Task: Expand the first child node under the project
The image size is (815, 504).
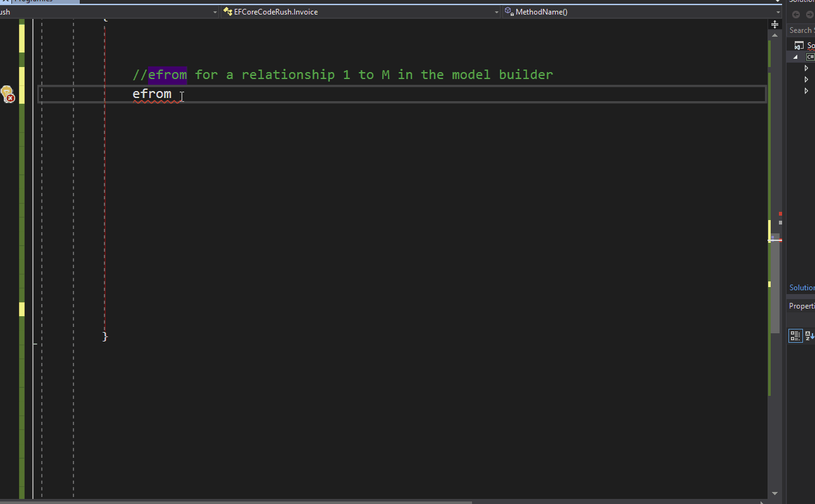Action: pyautogui.click(x=806, y=68)
